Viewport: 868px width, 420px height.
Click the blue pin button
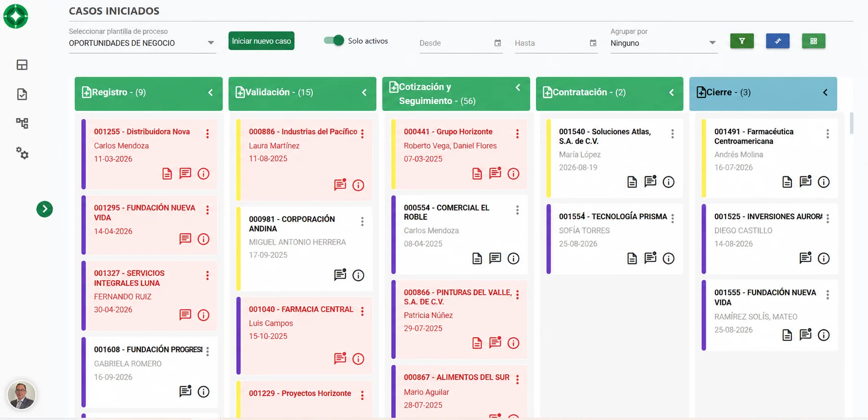(x=778, y=41)
